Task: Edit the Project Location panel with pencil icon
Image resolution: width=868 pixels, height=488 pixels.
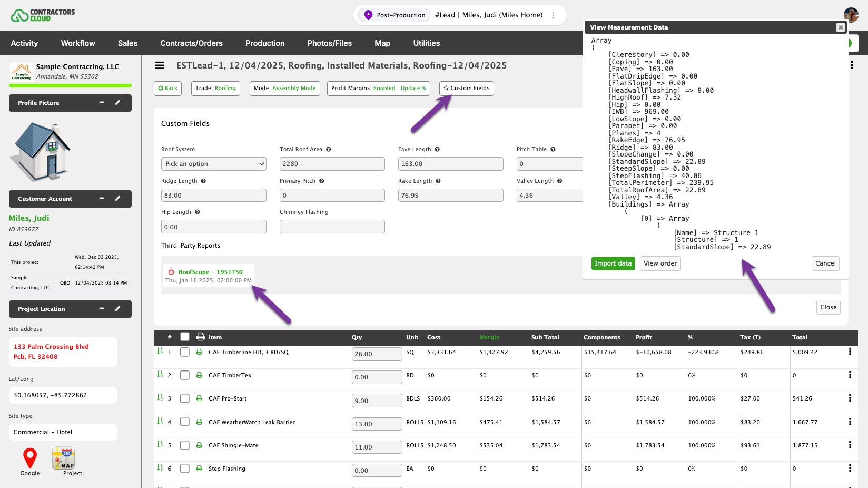Action: (x=117, y=309)
